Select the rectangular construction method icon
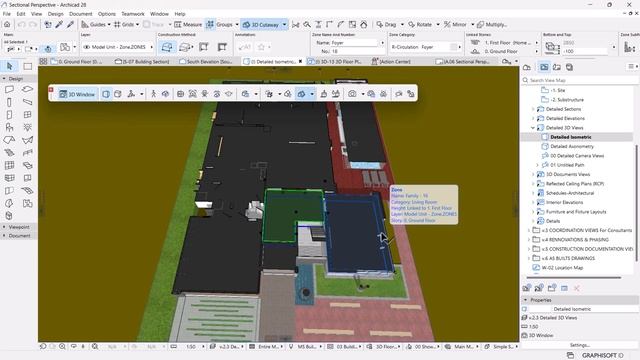 [204, 47]
